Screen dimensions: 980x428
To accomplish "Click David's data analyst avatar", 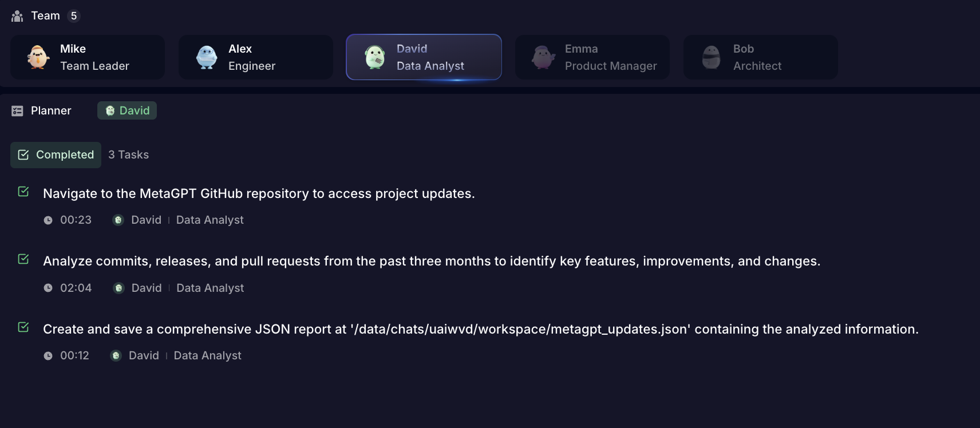I will pyautogui.click(x=375, y=57).
